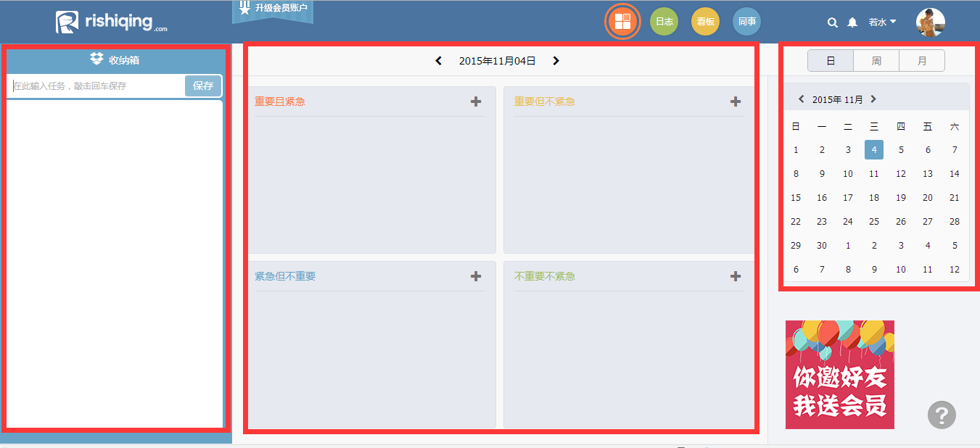Open the rishiqing home logo

tap(109, 21)
